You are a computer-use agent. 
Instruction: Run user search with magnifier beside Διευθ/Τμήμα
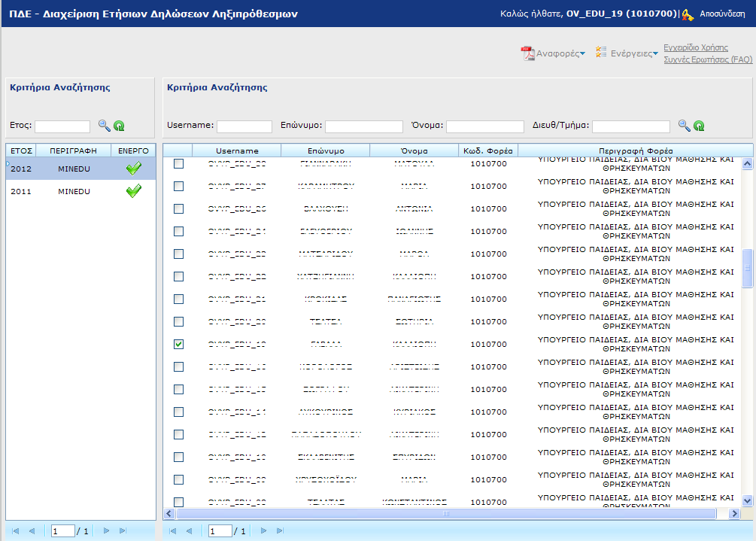pyautogui.click(x=684, y=126)
